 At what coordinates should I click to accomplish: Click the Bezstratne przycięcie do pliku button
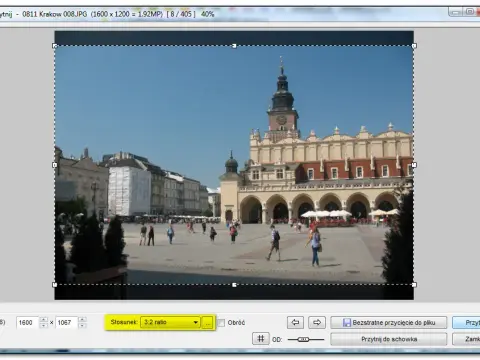(389, 322)
